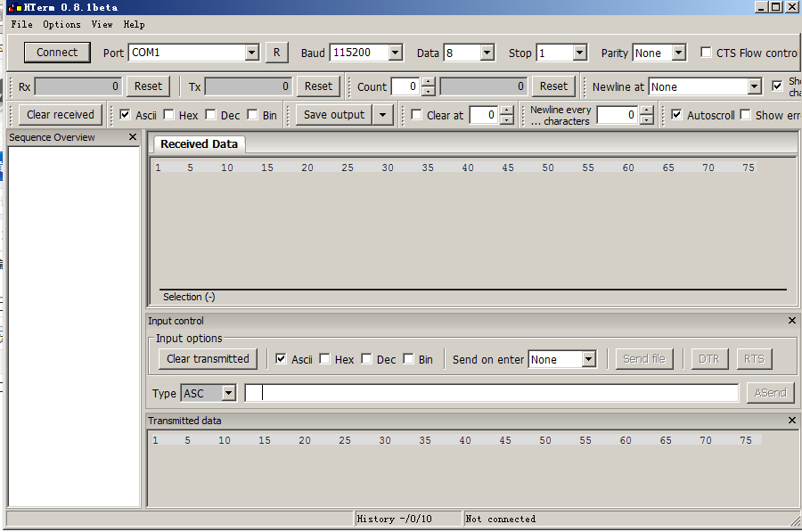
Task: Open the Send on enter dropdown
Action: coord(589,359)
